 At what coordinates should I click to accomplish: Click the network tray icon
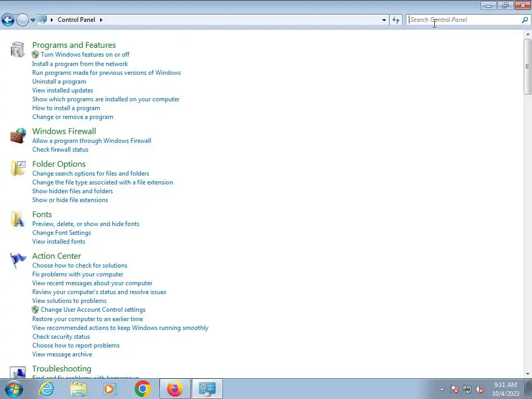(467, 389)
